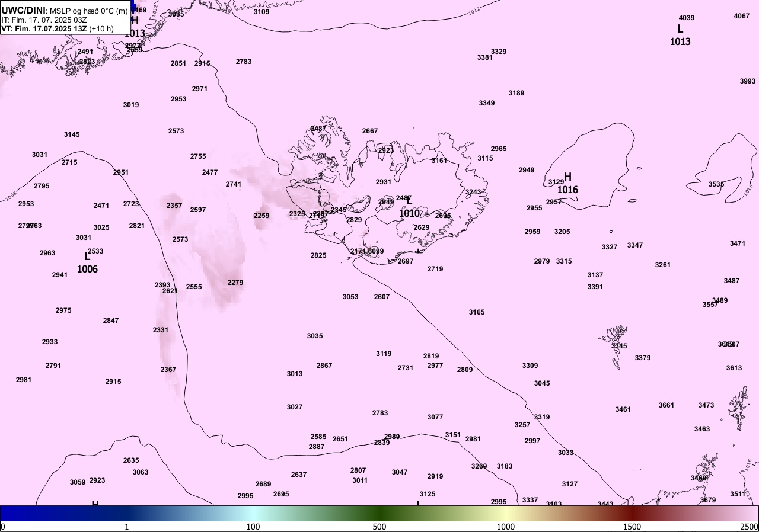Screen dimensions: 759x532
Task: Click the height value 2629
Action: coord(422,227)
